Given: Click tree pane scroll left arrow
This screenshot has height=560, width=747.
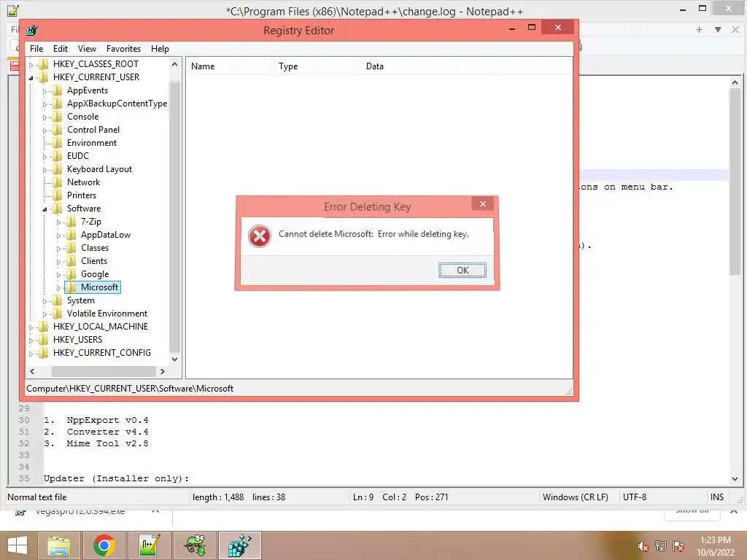Looking at the screenshot, I should click(x=32, y=371).
